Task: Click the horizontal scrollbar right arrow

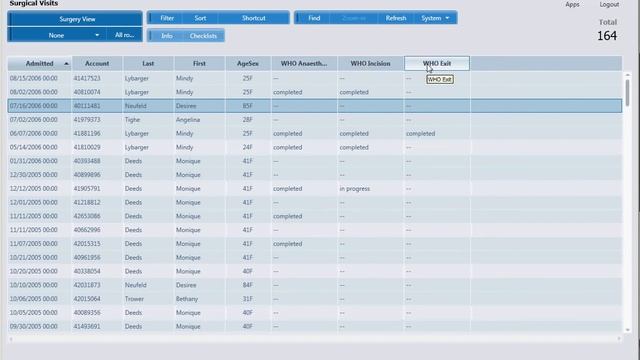Action: click(619, 339)
